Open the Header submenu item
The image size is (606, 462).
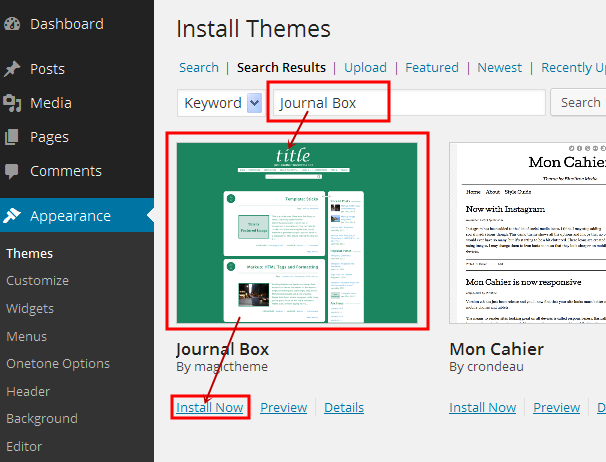click(28, 392)
